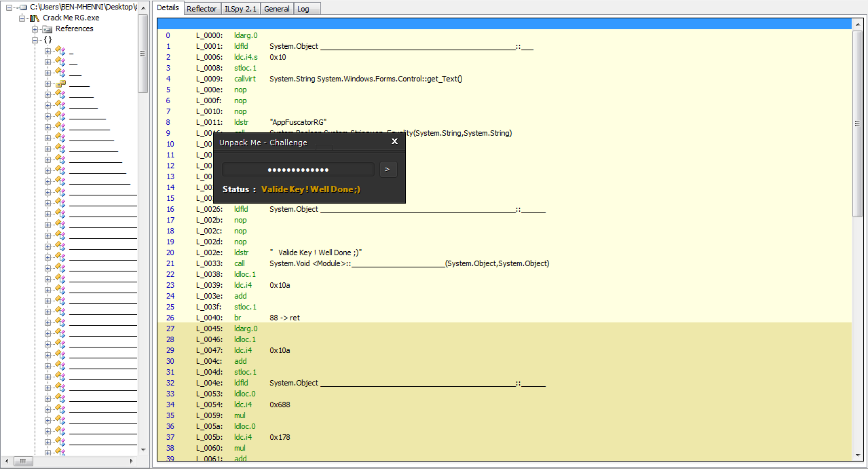
Task: Select the ldstr "AppFuscatorRG" row
Action: 504,122
